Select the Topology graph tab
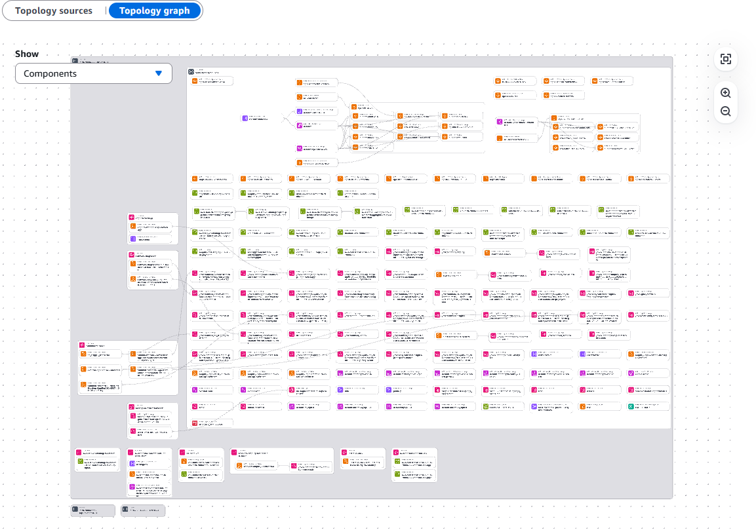 155,10
